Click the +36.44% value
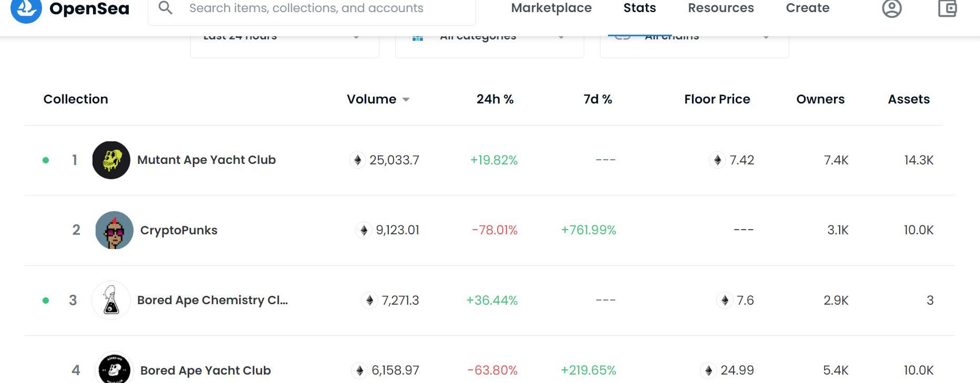The height and width of the screenshot is (383, 980). (492, 301)
